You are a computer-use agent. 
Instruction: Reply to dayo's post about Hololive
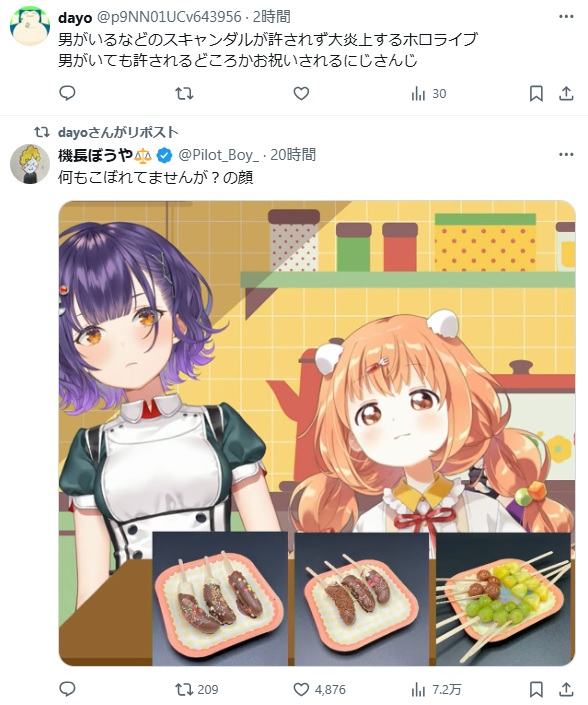(67, 94)
